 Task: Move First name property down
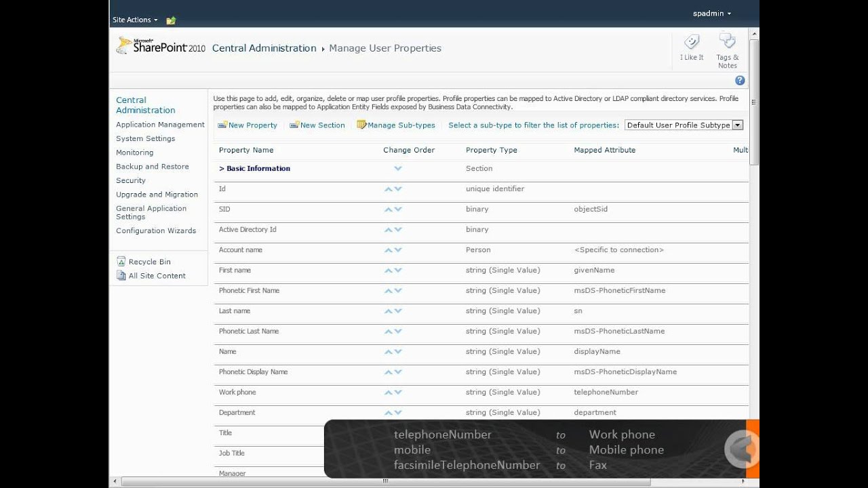[x=398, y=270]
